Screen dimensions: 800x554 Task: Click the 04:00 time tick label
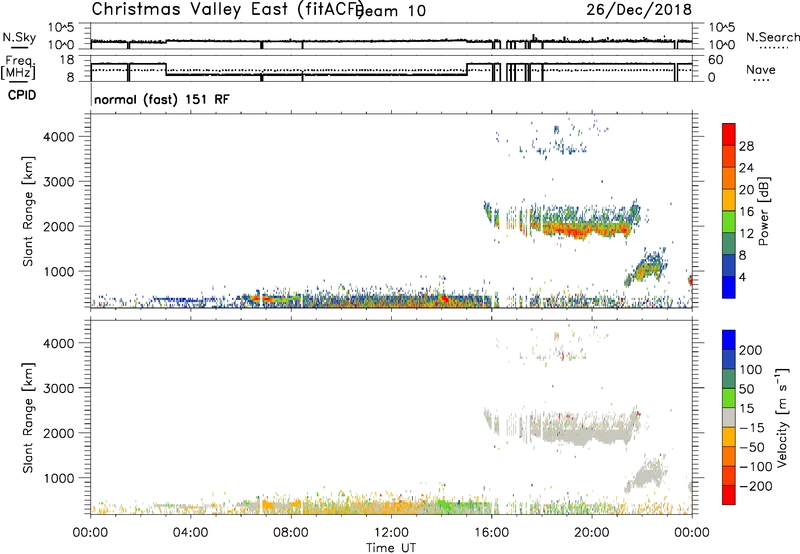[x=191, y=533]
